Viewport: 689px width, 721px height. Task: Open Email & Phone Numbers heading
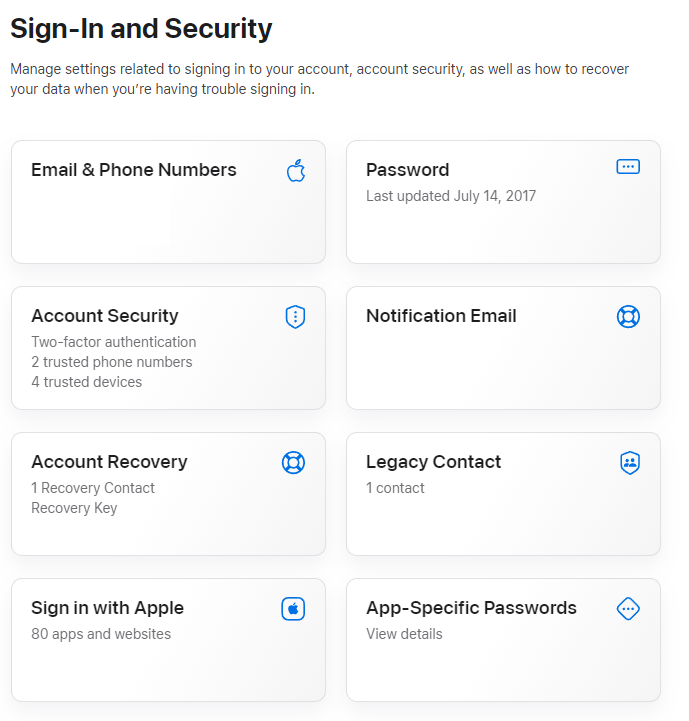[134, 170]
